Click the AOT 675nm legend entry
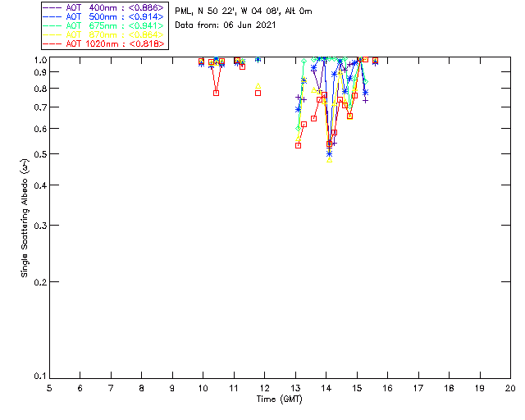The height and width of the screenshot is (420, 525). point(104,25)
